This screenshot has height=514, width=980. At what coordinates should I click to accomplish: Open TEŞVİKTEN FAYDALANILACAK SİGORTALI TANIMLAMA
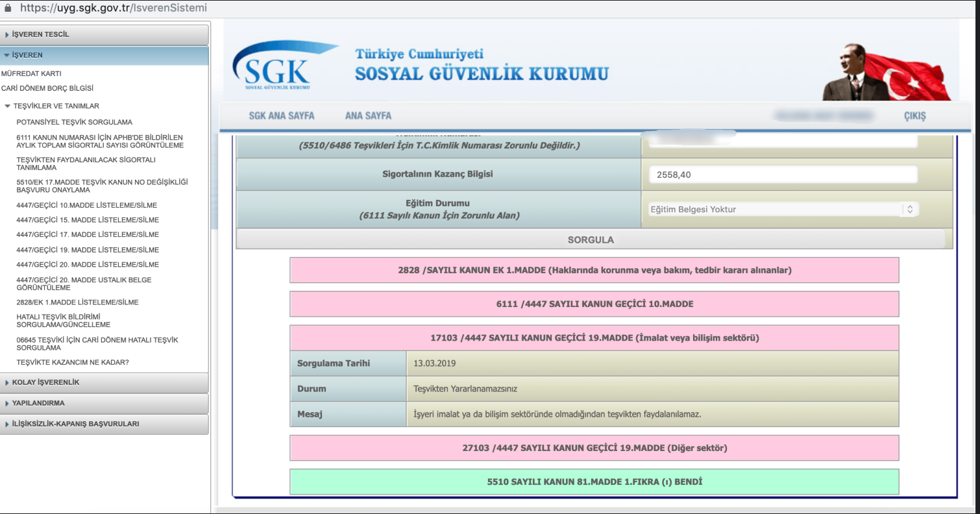pyautogui.click(x=86, y=164)
